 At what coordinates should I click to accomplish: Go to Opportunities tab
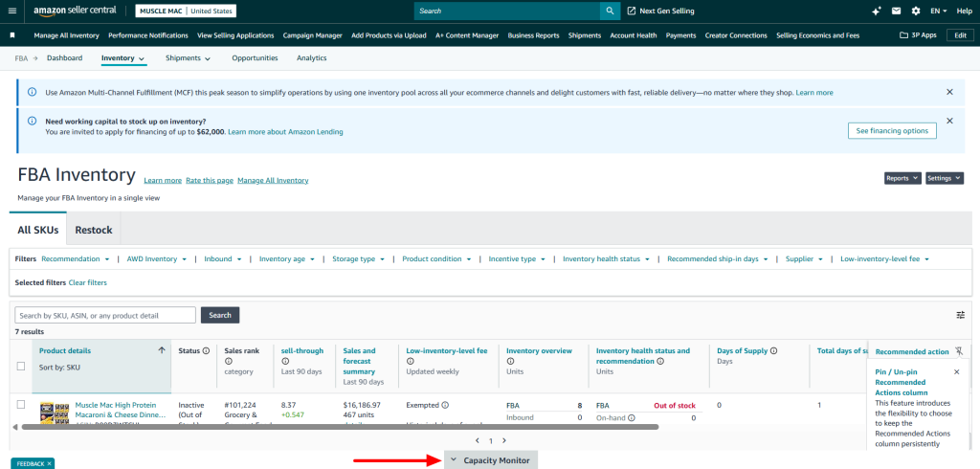click(x=255, y=58)
